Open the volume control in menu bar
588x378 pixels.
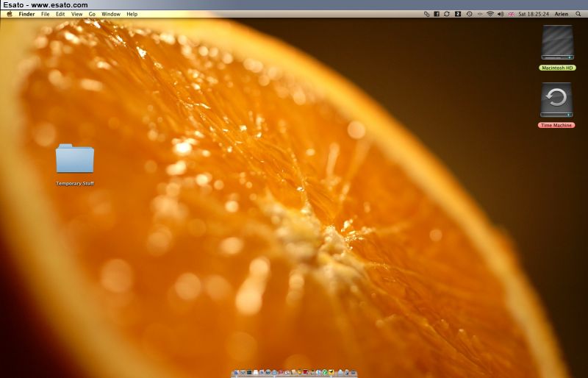click(501, 14)
